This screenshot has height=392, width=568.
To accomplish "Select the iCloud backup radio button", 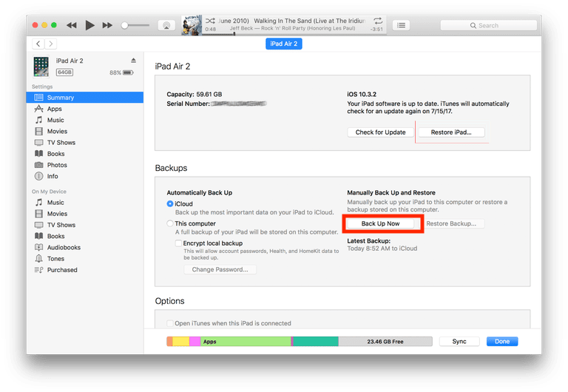I will point(170,203).
